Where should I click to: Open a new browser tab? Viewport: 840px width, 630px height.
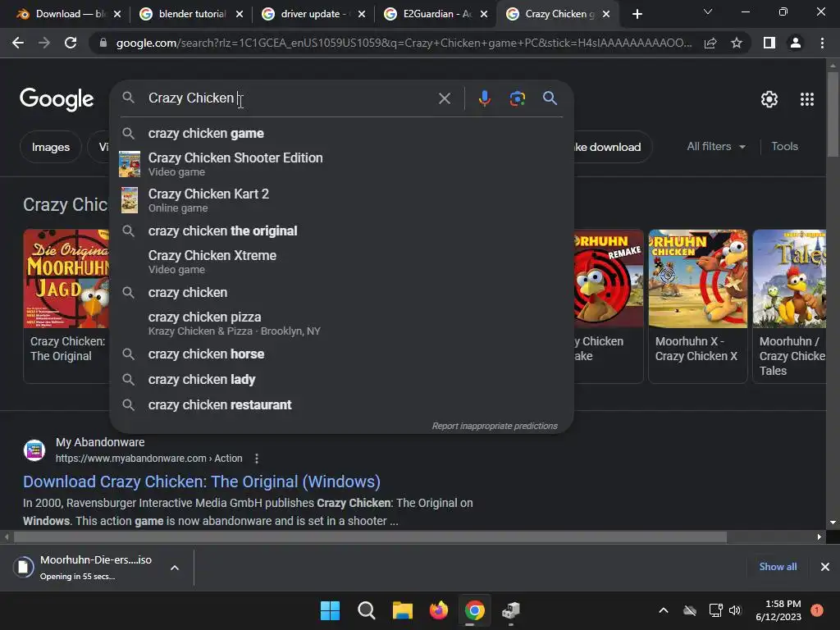(637, 14)
